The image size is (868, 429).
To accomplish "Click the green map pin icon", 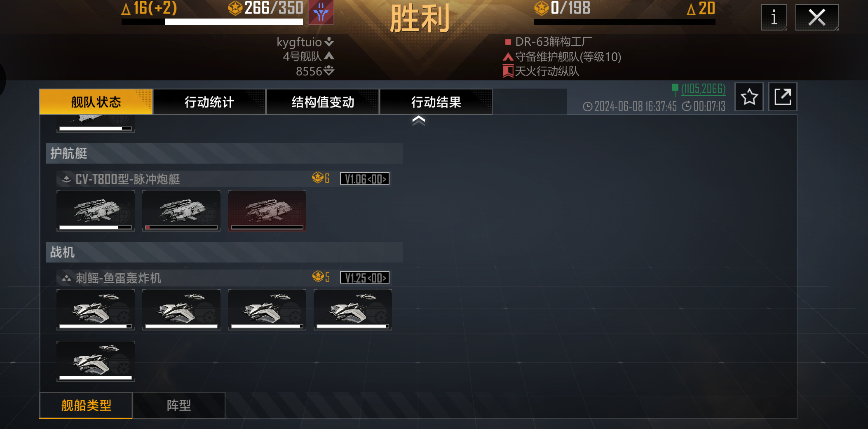I will pos(675,89).
